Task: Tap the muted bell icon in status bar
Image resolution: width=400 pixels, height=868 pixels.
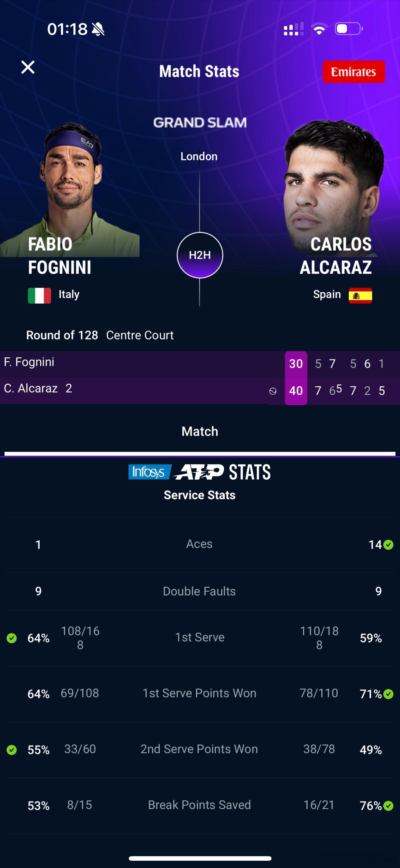Action: 98,29
